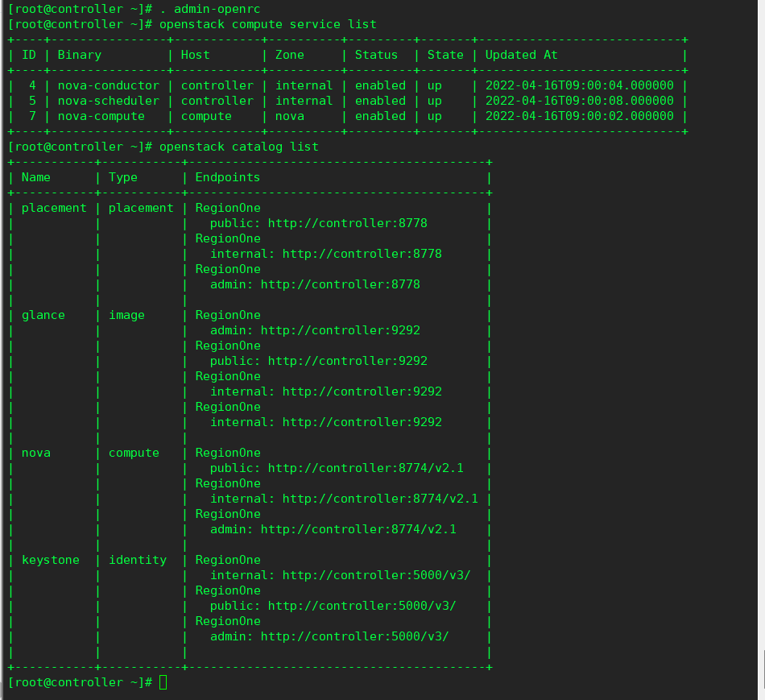
Task: Click the 'Zone' column header
Action: 289,55
